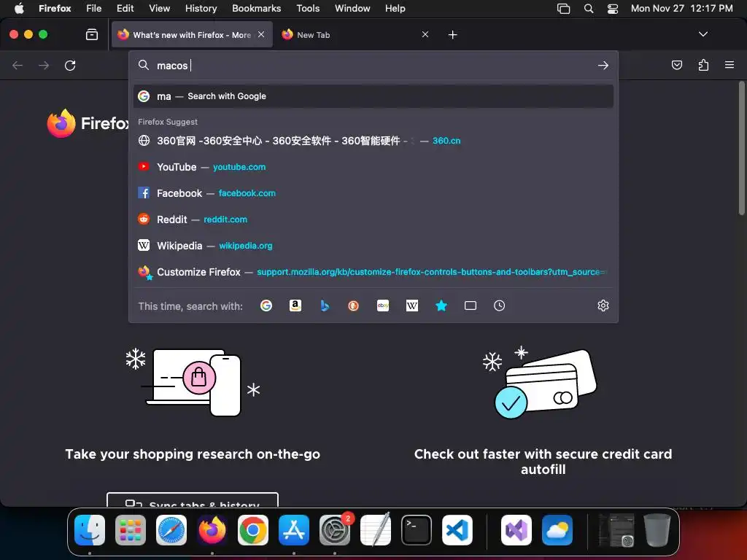Open the Bookmarks menu
Viewport: 747px width, 560px height.
coord(256,8)
